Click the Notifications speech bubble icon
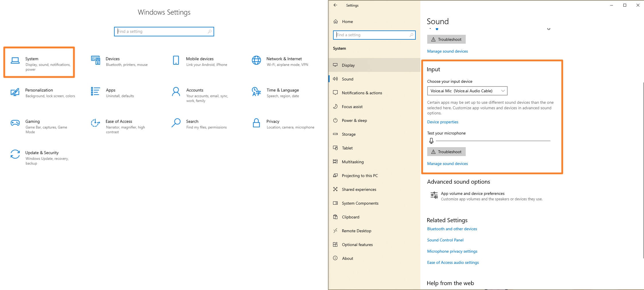Screen dimensions: 644x290 click(x=335, y=93)
